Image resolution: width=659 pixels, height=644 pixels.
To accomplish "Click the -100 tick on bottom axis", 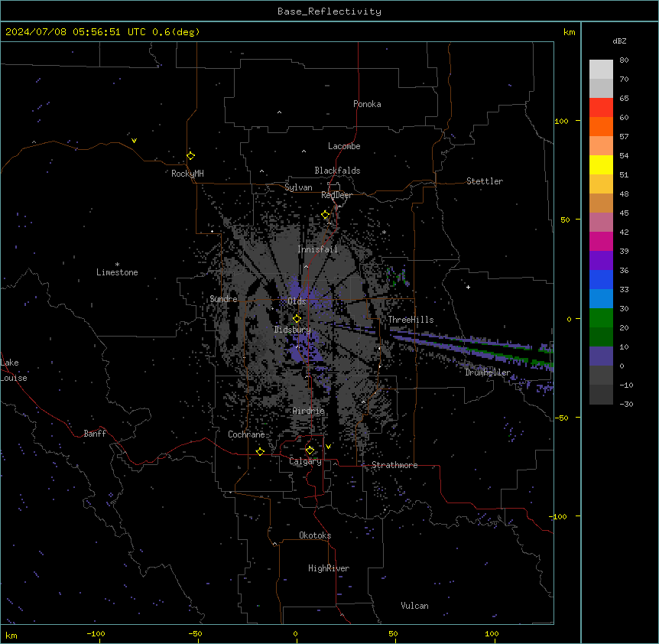I will pyautogui.click(x=96, y=633).
